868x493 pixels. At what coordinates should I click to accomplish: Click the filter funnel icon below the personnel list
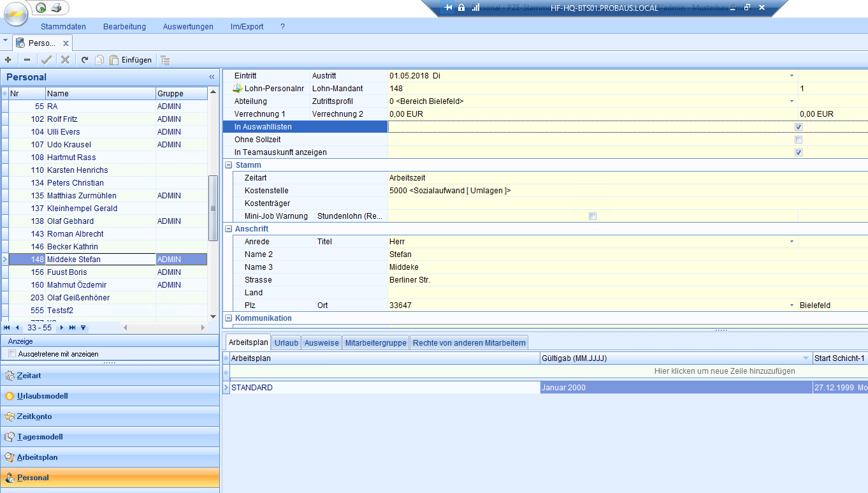coord(83,327)
